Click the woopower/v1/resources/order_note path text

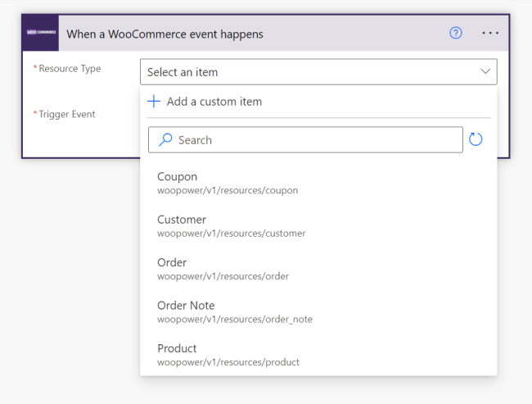[234, 320]
